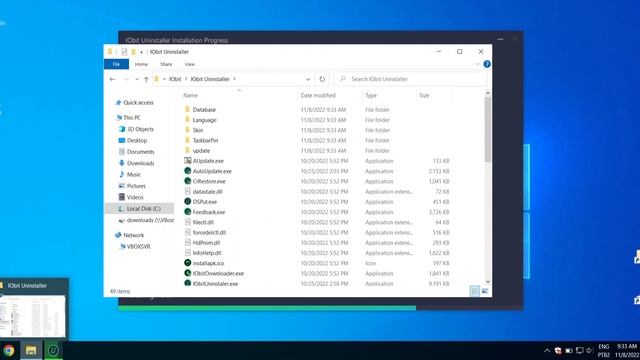Select the AutoUpdate.exe application icon

tap(187, 171)
